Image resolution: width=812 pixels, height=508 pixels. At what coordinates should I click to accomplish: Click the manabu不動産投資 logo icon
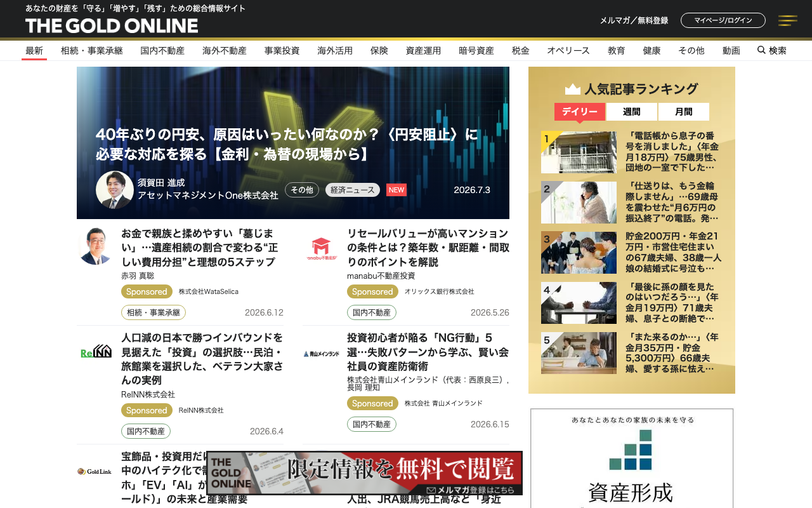click(x=322, y=248)
